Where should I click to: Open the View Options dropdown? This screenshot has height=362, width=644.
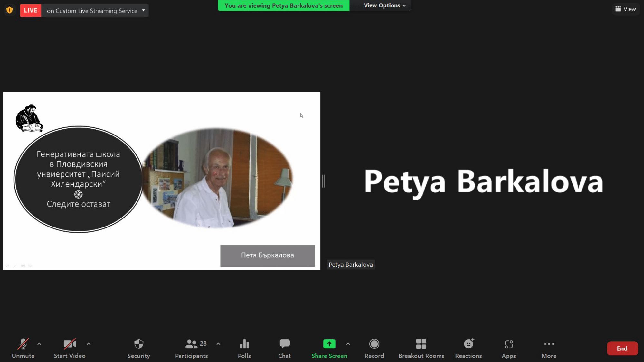384,5
